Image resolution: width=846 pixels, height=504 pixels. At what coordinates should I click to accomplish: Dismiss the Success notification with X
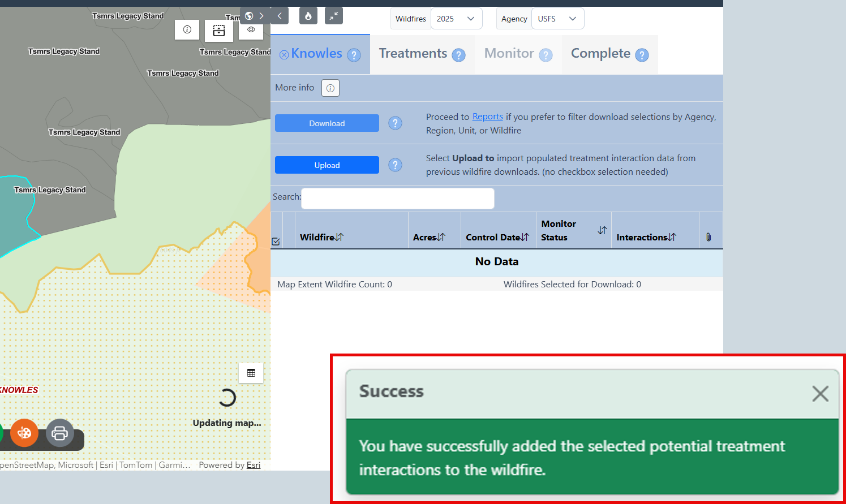(x=820, y=394)
